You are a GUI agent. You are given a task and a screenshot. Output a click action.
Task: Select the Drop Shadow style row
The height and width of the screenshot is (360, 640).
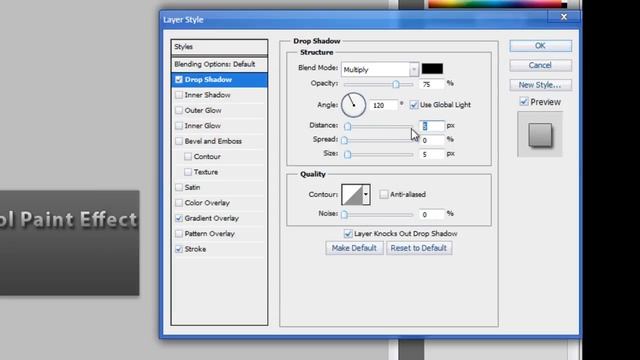tap(220, 80)
